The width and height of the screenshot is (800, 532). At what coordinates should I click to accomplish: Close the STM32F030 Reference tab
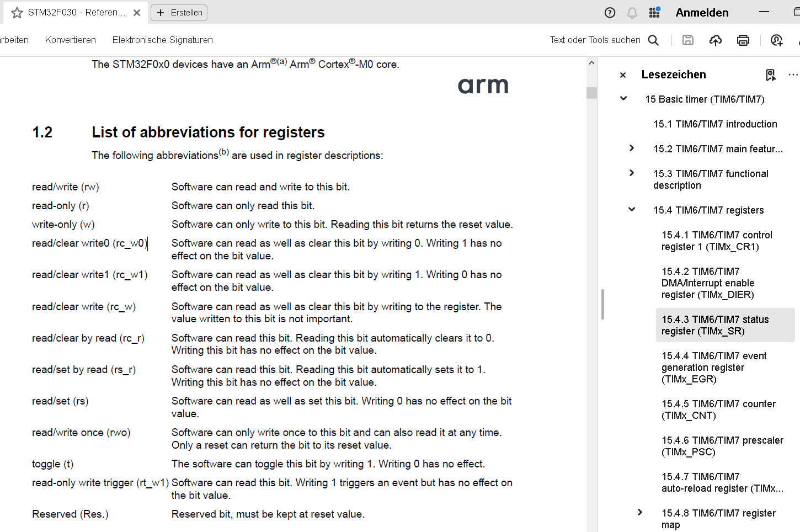pos(137,12)
